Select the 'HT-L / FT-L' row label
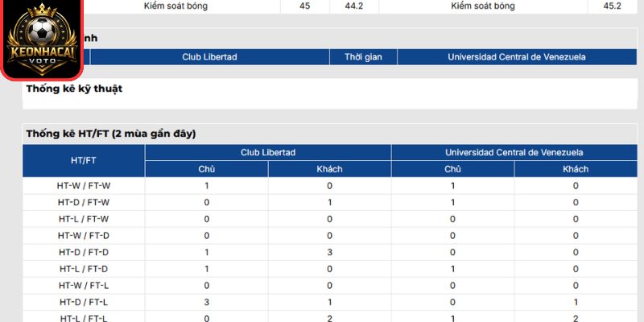644x322 pixels. point(84,318)
